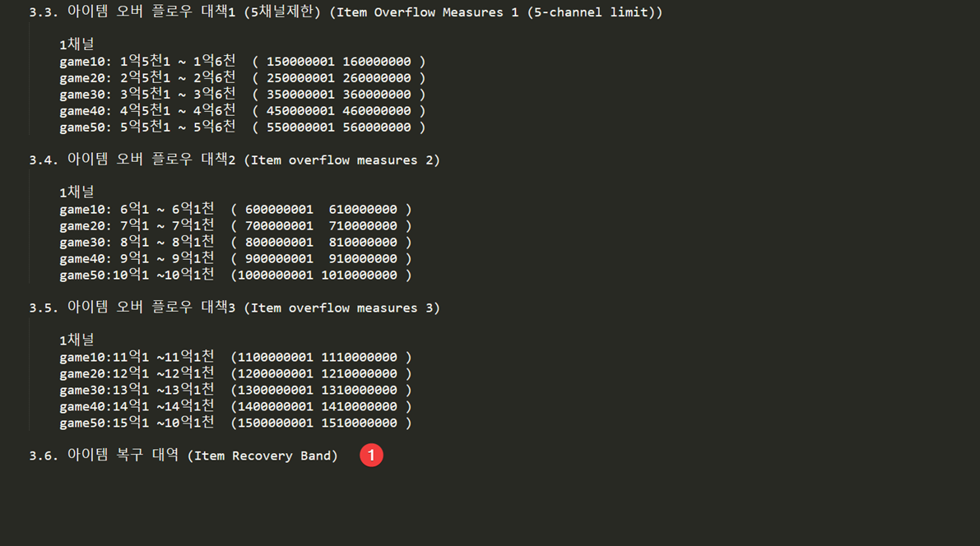This screenshot has height=546, width=980.
Task: Place cursor on the value 560000000
Action: click(x=377, y=127)
